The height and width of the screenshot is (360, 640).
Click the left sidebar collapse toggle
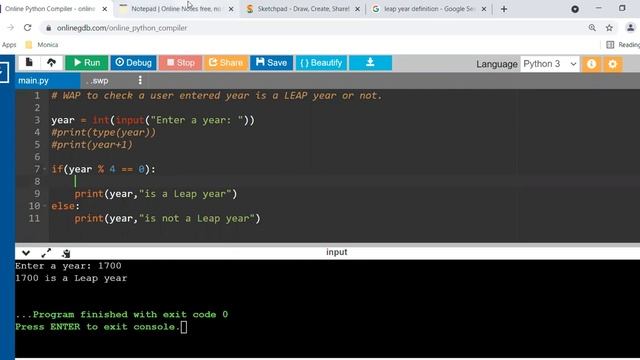(4, 72)
